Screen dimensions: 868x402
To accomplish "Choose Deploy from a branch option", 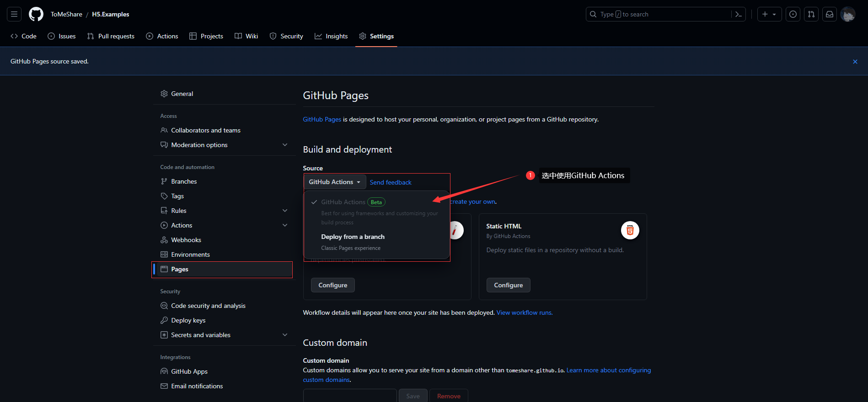I will click(x=377, y=242).
